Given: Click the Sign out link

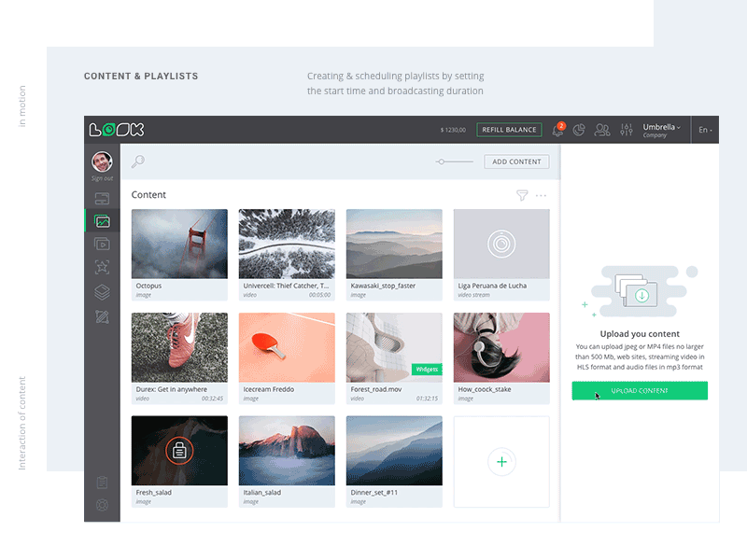Looking at the screenshot, I should 102,178.
